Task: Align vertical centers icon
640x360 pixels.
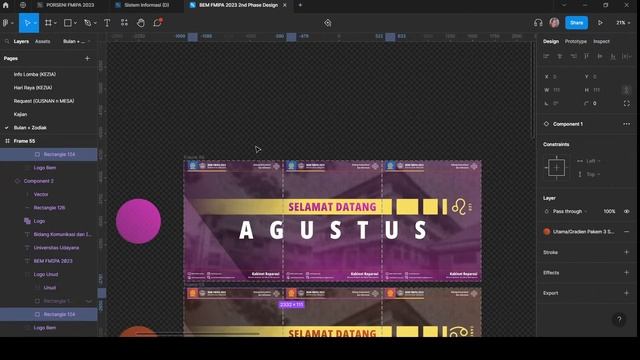Action: (600, 56)
